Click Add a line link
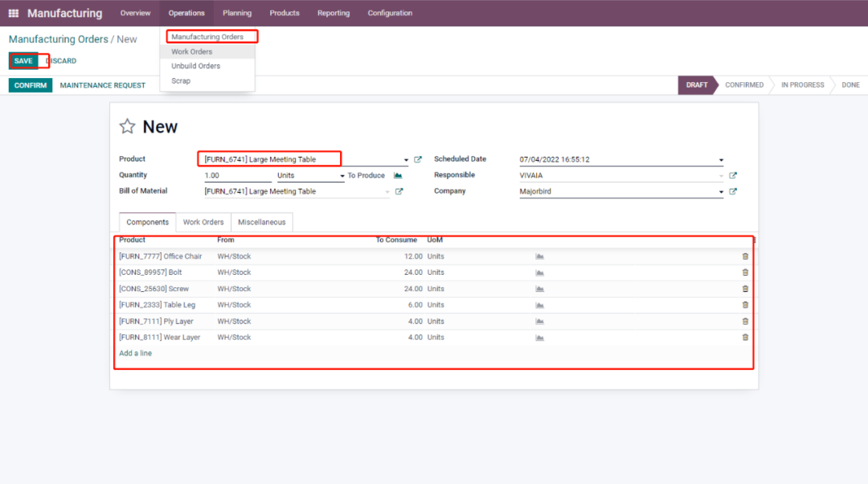868x484 pixels. click(x=135, y=354)
